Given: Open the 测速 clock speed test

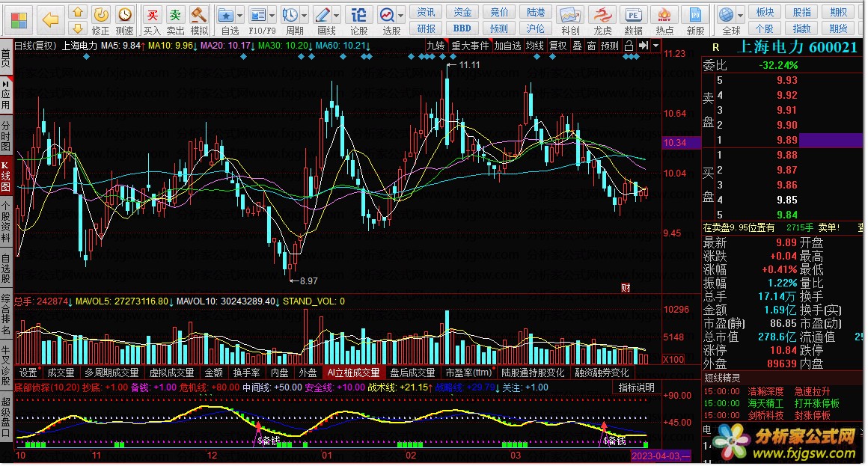Looking at the screenshot, I should click(124, 15).
